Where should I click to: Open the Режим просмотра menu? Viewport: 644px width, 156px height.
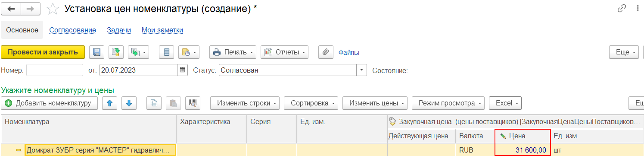point(448,103)
